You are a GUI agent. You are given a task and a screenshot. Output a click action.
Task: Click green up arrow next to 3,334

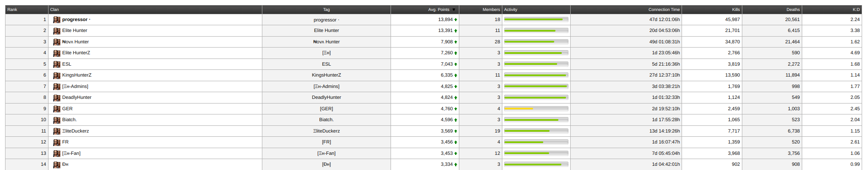pyautogui.click(x=456, y=165)
